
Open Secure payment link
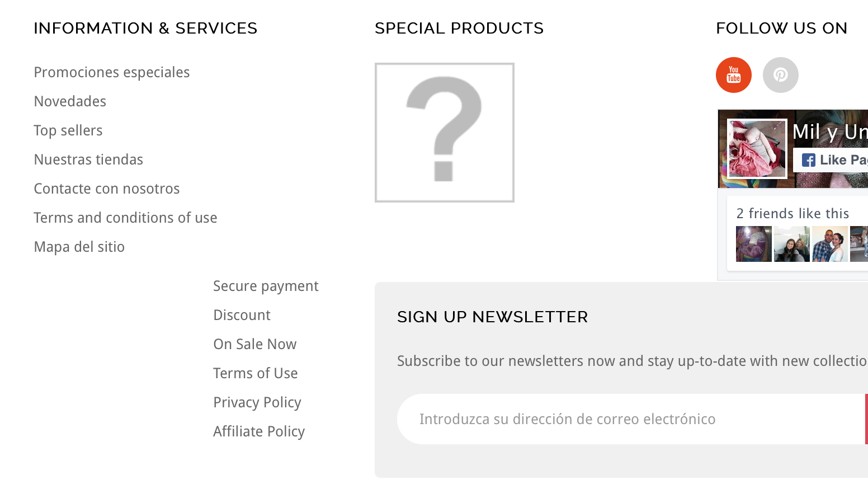pos(266,286)
